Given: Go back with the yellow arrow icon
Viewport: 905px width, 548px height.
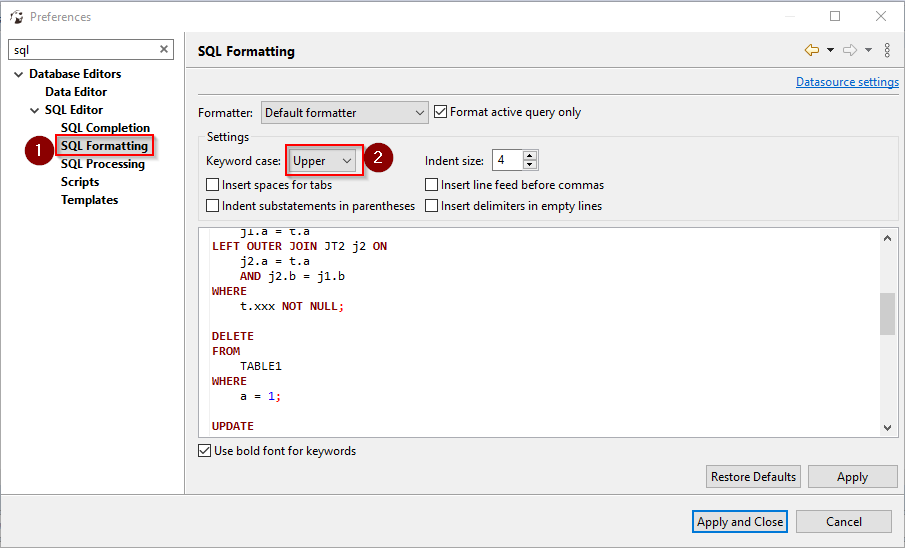Looking at the screenshot, I should (812, 50).
